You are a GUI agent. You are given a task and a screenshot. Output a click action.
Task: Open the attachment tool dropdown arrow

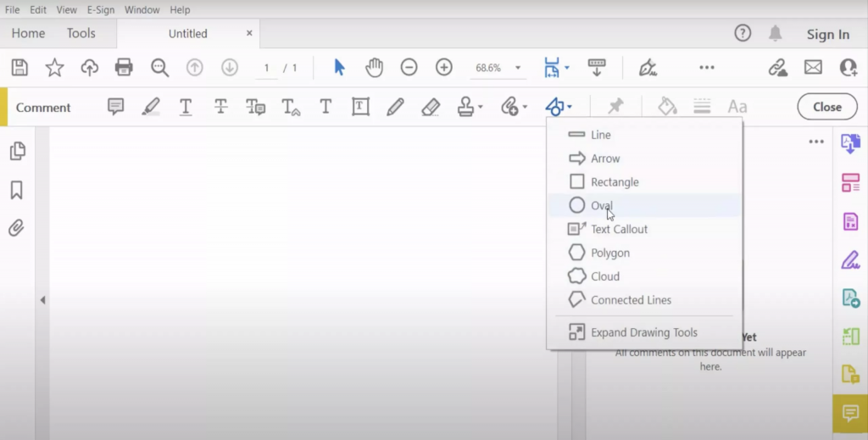pyautogui.click(x=525, y=107)
